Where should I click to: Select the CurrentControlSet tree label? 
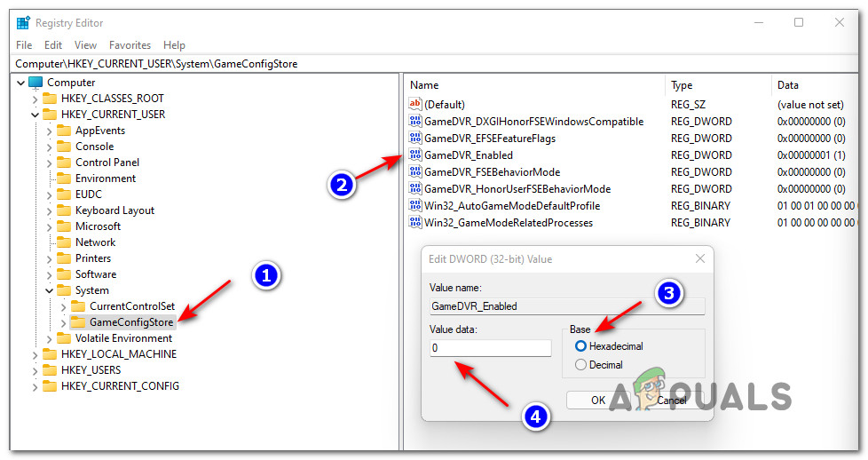(x=132, y=306)
